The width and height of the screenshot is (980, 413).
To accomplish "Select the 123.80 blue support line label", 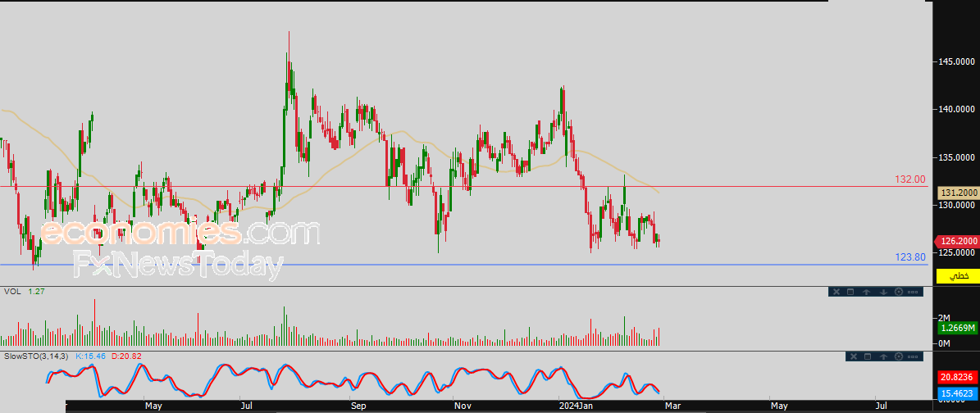I will (x=910, y=256).
